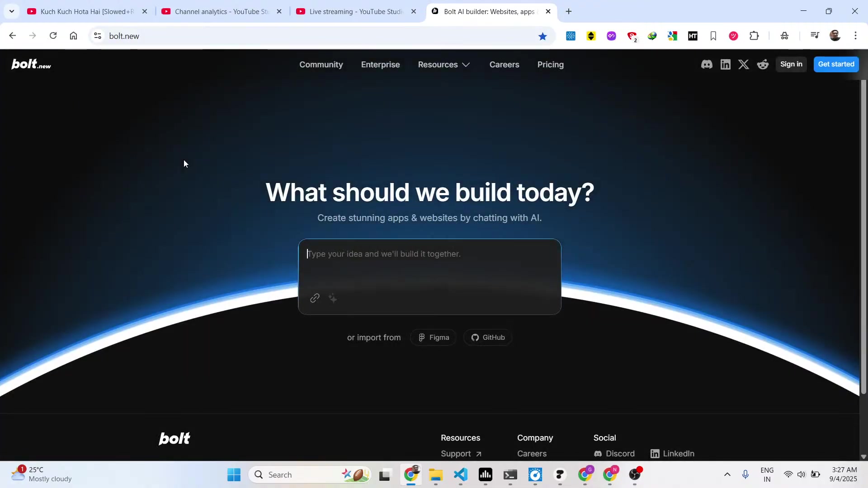The height and width of the screenshot is (488, 868).
Task: Open the tab search dropdown arrow
Action: [x=12, y=11]
